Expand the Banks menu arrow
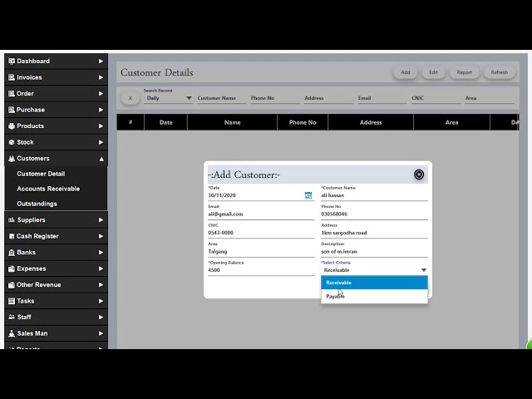 [101, 253]
